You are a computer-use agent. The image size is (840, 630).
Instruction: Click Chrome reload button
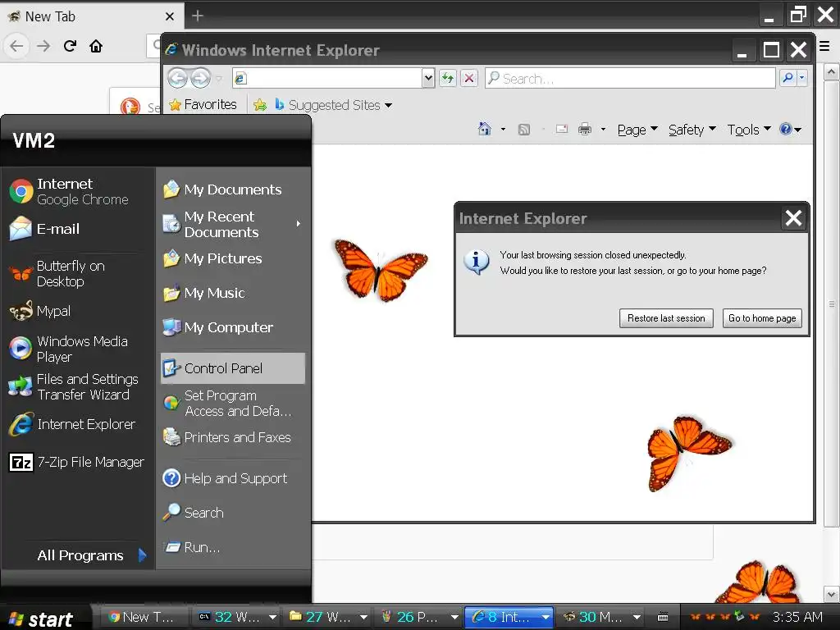[71, 46]
